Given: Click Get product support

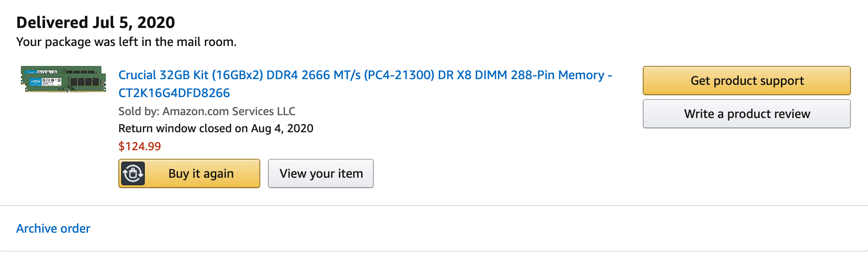Looking at the screenshot, I should pyautogui.click(x=746, y=81).
